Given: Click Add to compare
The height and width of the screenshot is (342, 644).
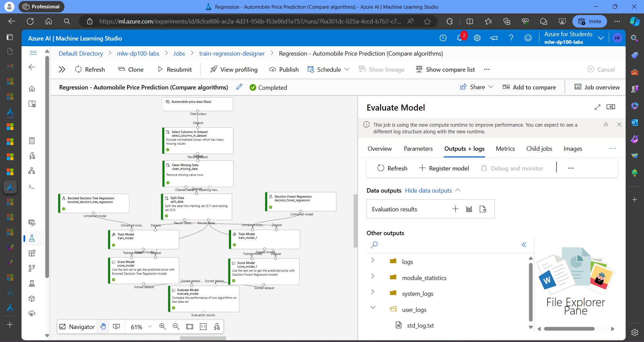Looking at the screenshot, I should pyautogui.click(x=529, y=87).
